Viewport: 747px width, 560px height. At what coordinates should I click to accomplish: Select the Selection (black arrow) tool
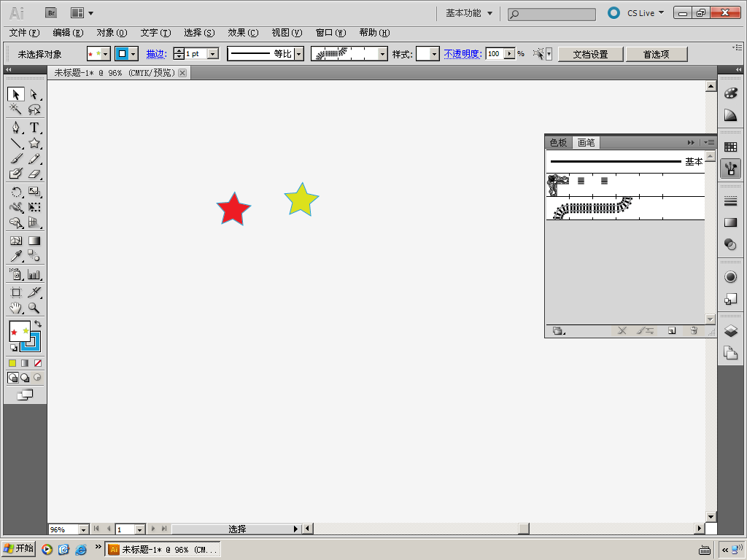16,94
